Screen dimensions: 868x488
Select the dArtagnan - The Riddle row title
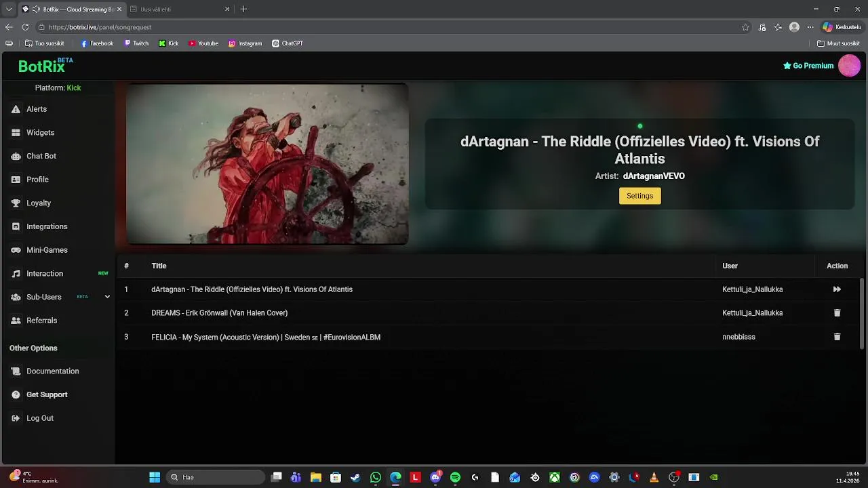pyautogui.click(x=252, y=289)
